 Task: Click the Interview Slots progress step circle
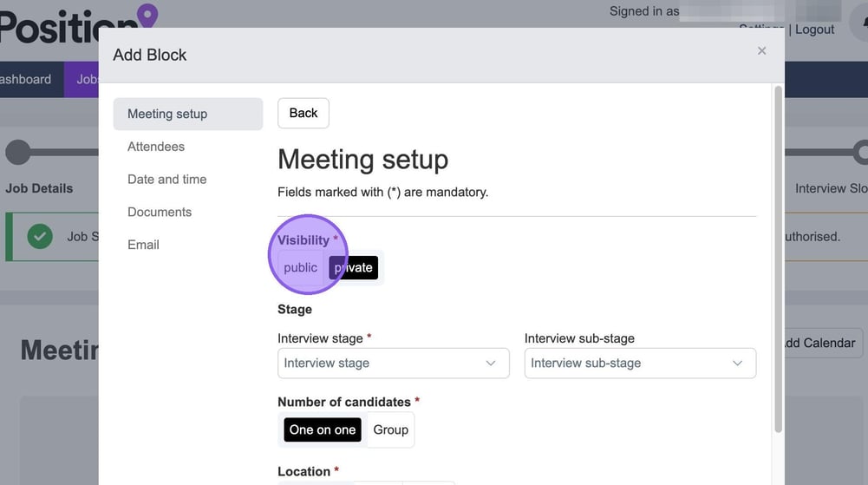tap(860, 153)
